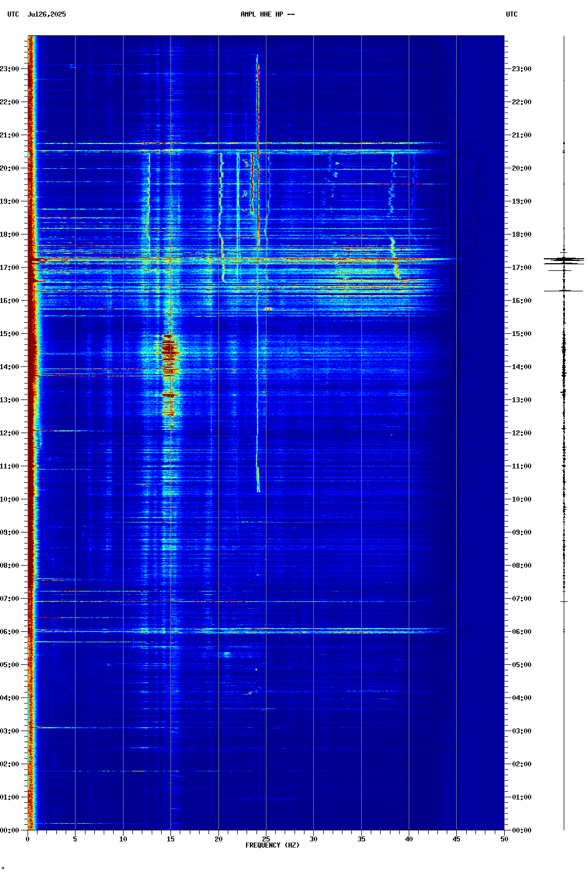Click the 10 tick label on frequency axis

[123, 839]
